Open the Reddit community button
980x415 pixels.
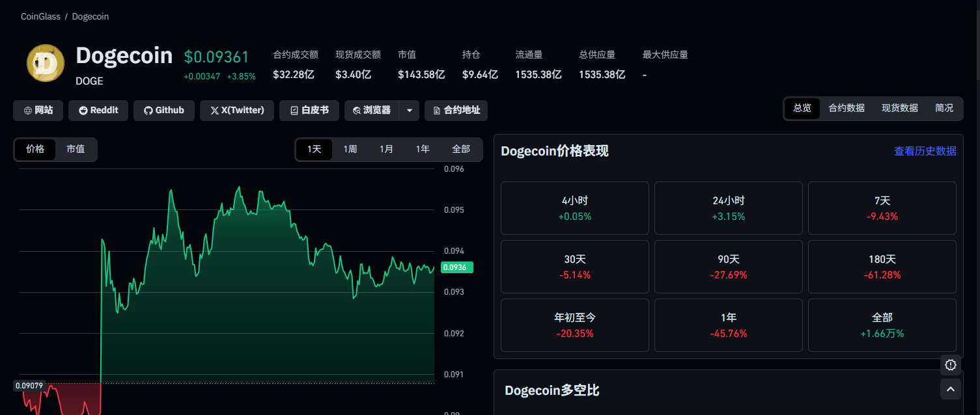(x=98, y=111)
